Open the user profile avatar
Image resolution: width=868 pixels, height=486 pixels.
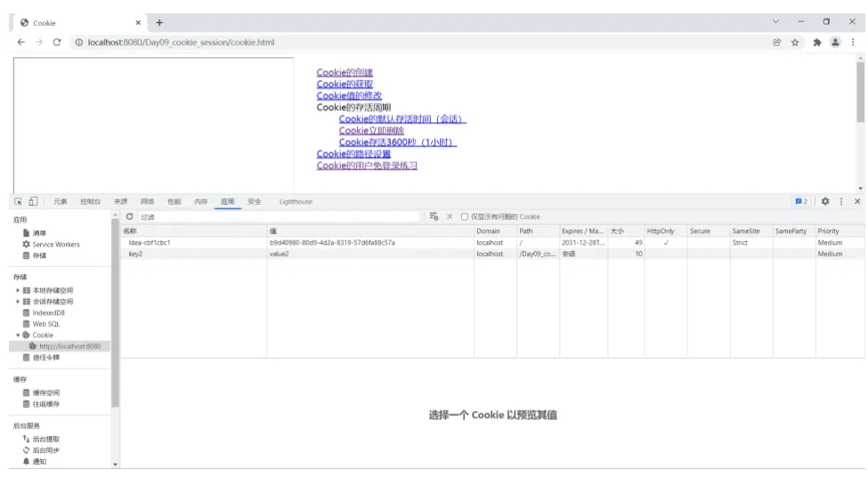pos(835,42)
